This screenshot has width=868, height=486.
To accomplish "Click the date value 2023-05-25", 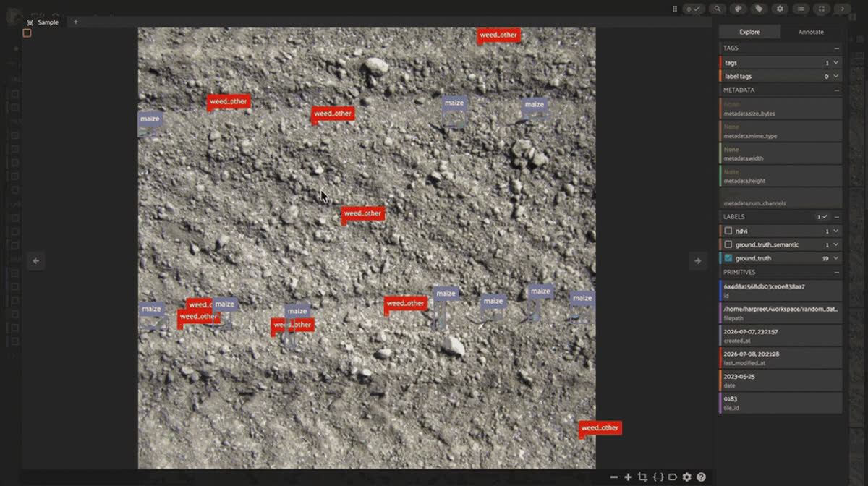I will pos(738,376).
